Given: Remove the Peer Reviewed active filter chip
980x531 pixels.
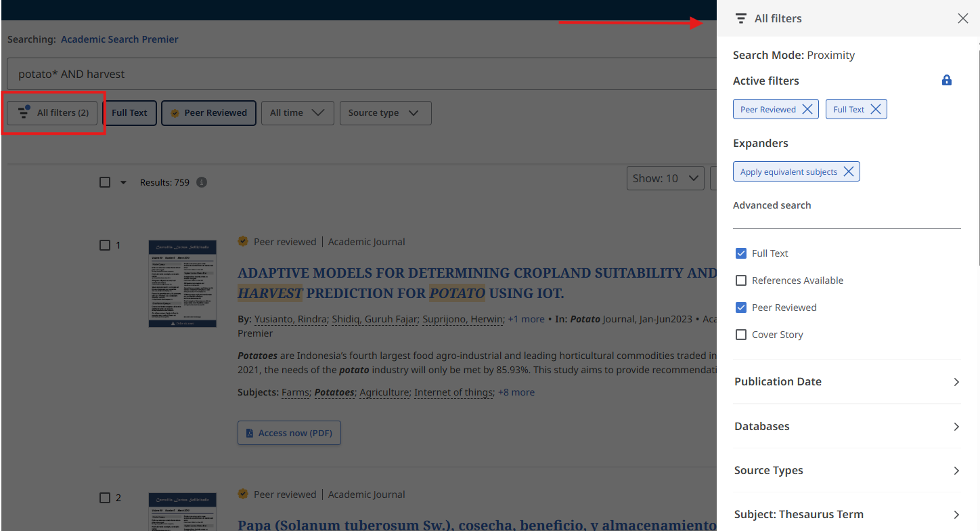Looking at the screenshot, I should [807, 110].
